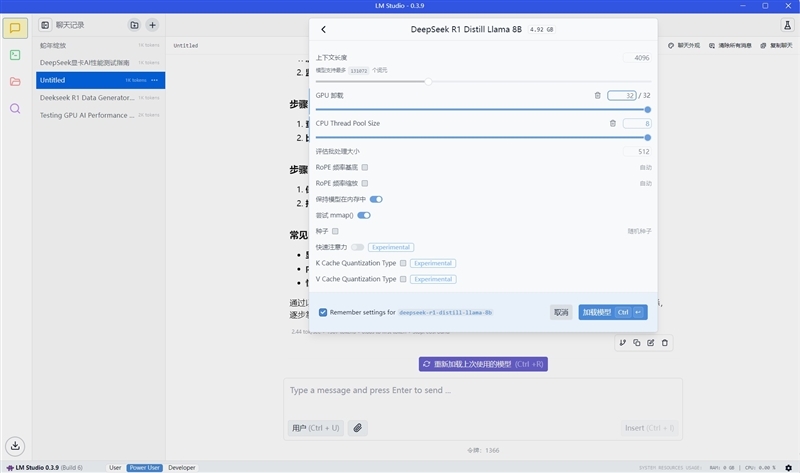Screen dimensions: 800x473
Task: Switch to Power User mode
Action: pos(144,467)
